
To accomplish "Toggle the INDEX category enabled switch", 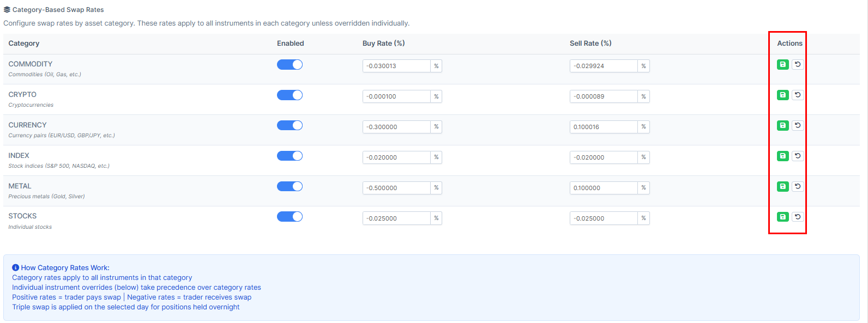I will coord(290,156).
